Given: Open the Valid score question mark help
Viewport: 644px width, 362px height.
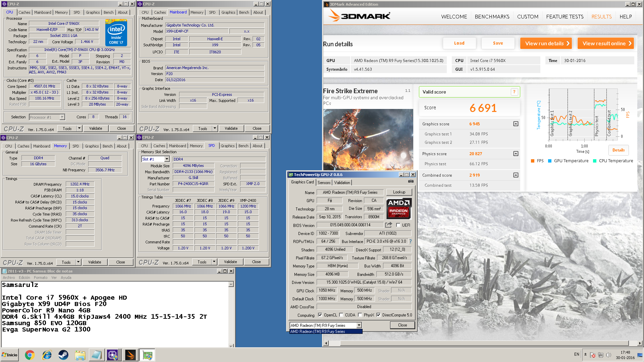Looking at the screenshot, I should pyautogui.click(x=514, y=92).
